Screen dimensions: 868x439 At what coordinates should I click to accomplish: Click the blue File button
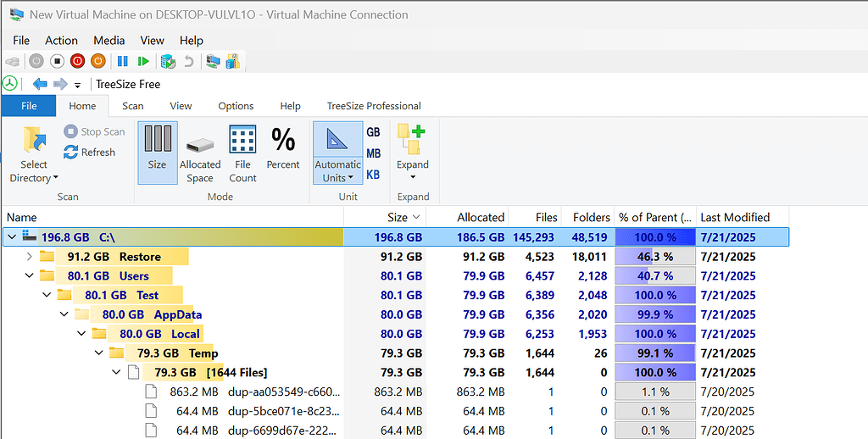[29, 106]
